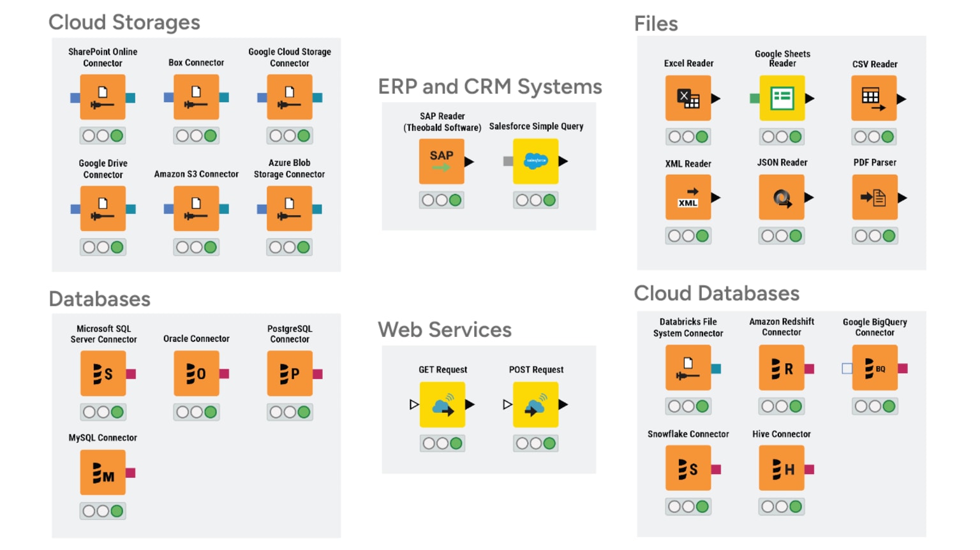Click the "Amazon S3 Connector" label
980x550 pixels.
pyautogui.click(x=197, y=174)
